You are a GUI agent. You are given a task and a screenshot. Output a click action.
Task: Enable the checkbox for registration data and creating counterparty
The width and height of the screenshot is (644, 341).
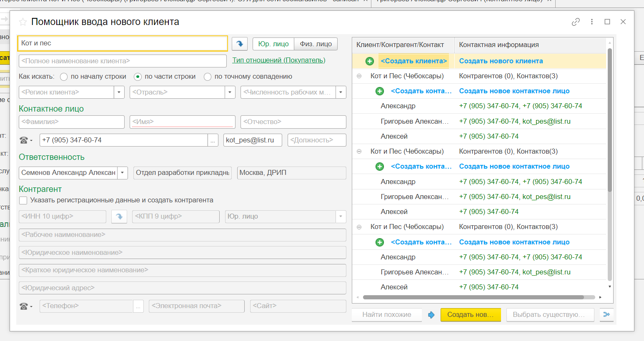pyautogui.click(x=23, y=200)
